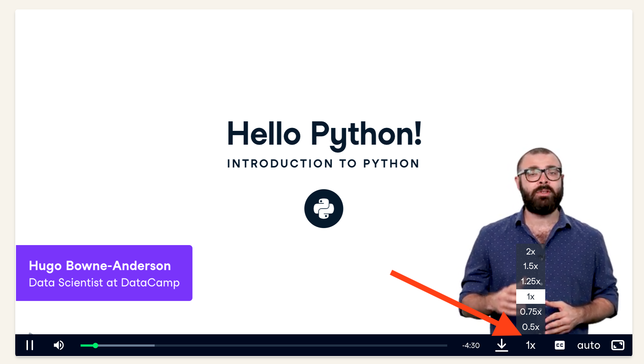The image size is (644, 364).
Task: Mute the video volume speaker icon
Action: (x=59, y=345)
